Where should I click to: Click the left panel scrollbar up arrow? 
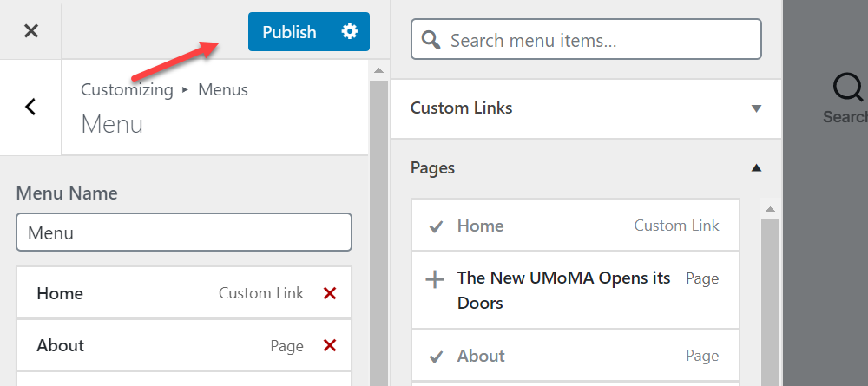pos(378,71)
